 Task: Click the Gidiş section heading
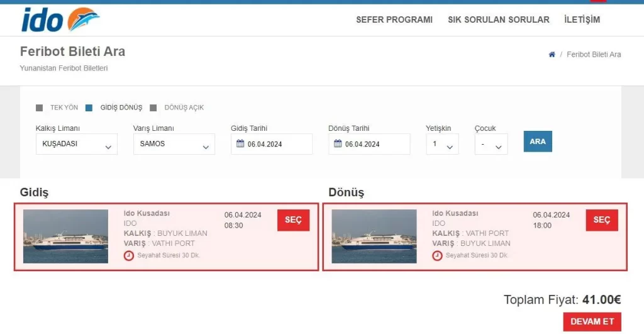click(34, 192)
